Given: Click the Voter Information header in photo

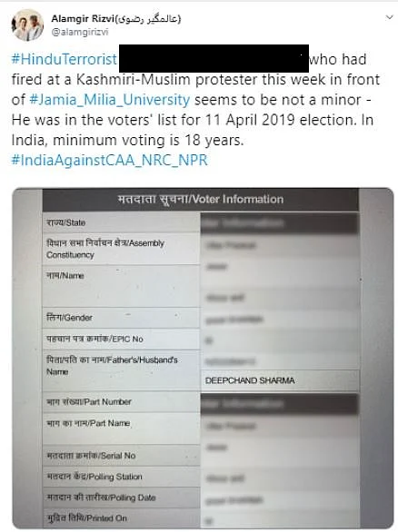Looking at the screenshot, I should [x=200, y=200].
